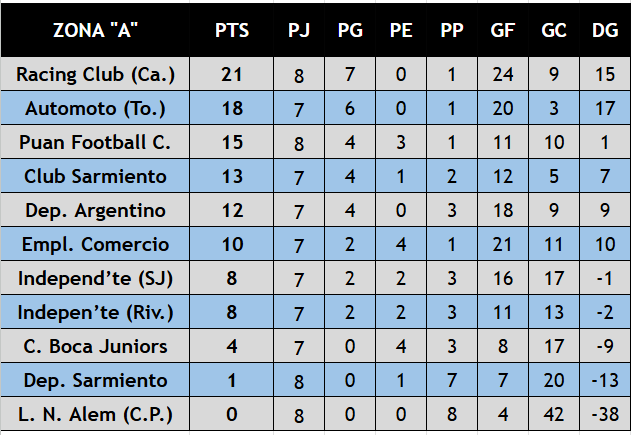Select the PTS column header

[231, 30]
